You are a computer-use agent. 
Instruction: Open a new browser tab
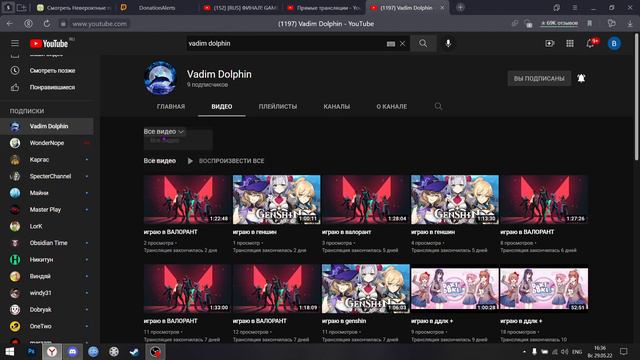point(460,7)
